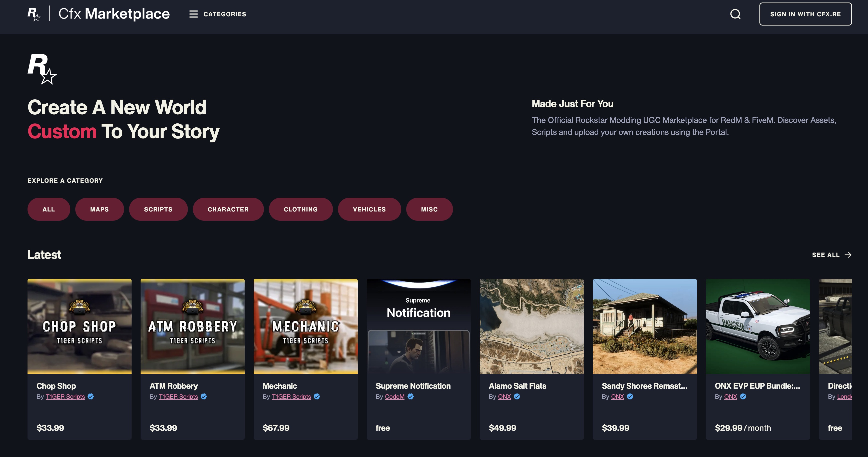Select the Scripts category pill
Screen dimensions: 868x457
158,209
